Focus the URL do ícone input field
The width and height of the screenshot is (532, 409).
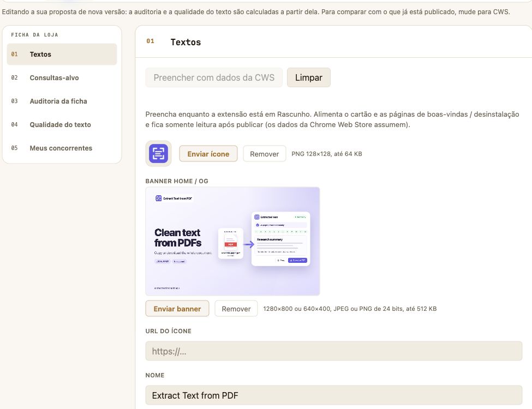coord(334,351)
